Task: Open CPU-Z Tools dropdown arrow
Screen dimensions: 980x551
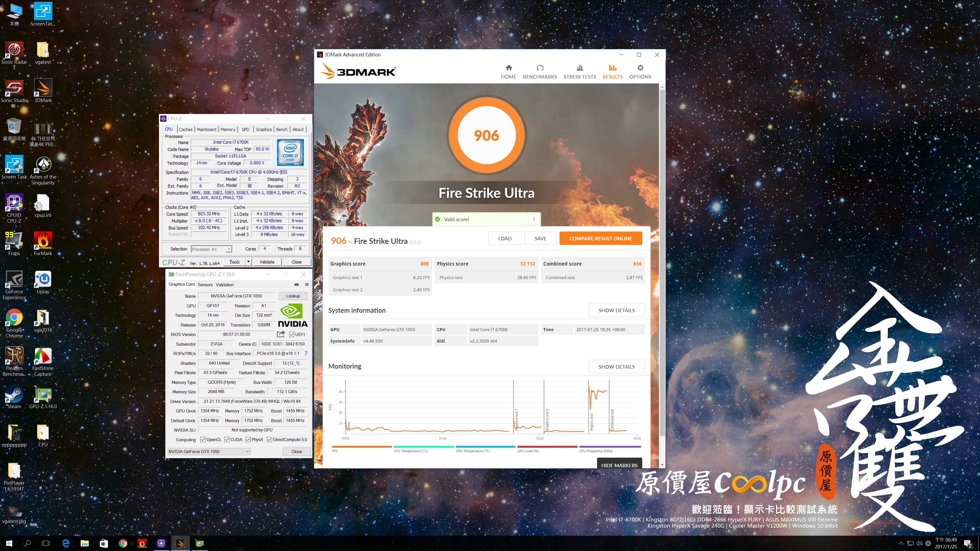Action: click(x=248, y=262)
